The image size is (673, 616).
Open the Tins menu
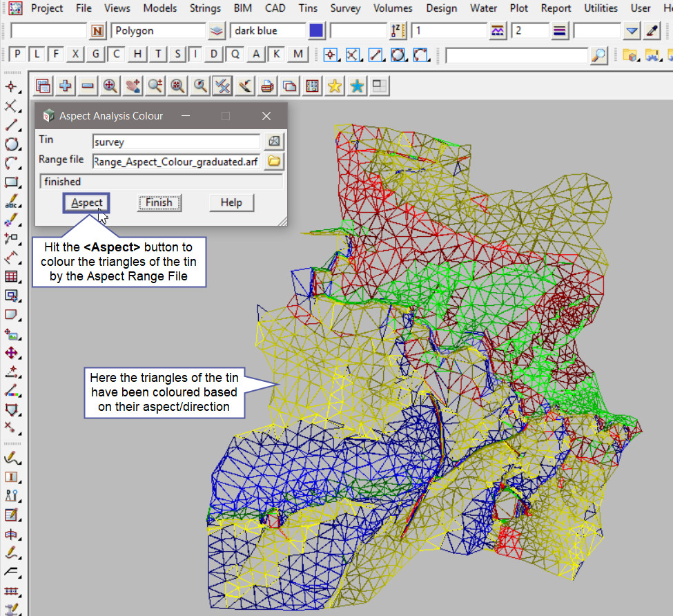(x=309, y=8)
